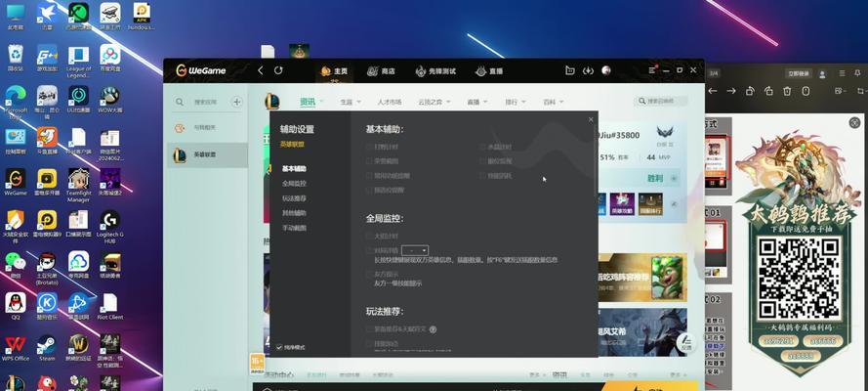Switch to the 商店 tab
The image size is (868, 391).
pos(382,71)
